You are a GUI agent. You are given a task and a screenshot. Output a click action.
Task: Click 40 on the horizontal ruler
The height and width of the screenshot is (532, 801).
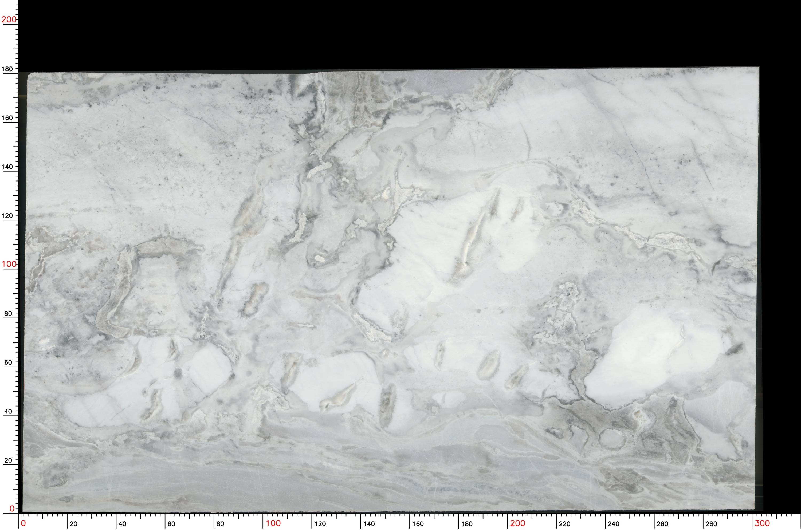tap(122, 524)
